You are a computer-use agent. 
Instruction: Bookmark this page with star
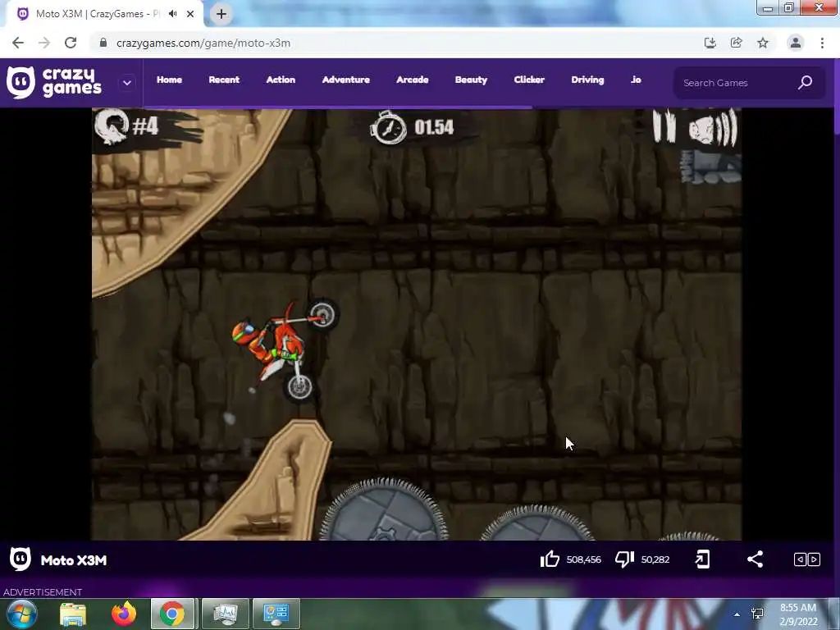(x=763, y=43)
